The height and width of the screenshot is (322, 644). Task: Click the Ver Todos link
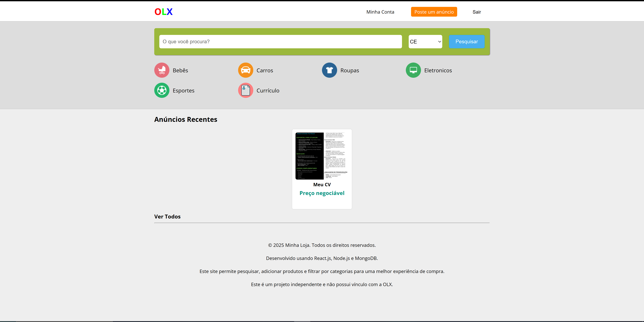click(167, 216)
